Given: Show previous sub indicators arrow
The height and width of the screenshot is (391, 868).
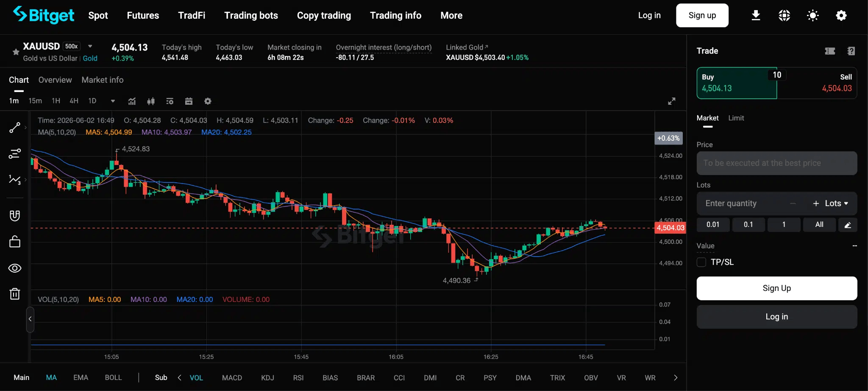Looking at the screenshot, I should 179,377.
